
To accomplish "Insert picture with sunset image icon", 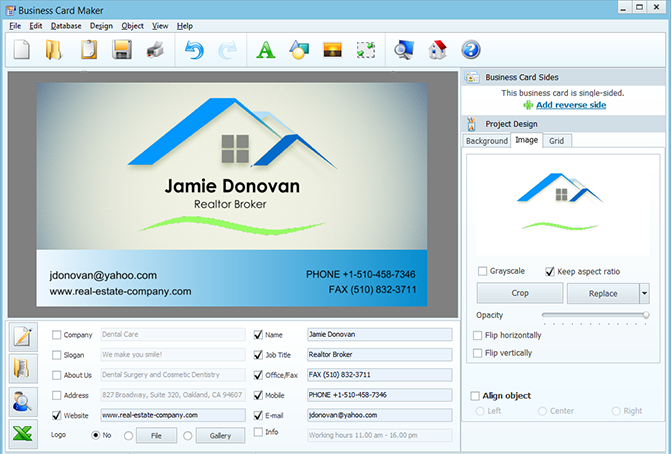I will (x=333, y=50).
